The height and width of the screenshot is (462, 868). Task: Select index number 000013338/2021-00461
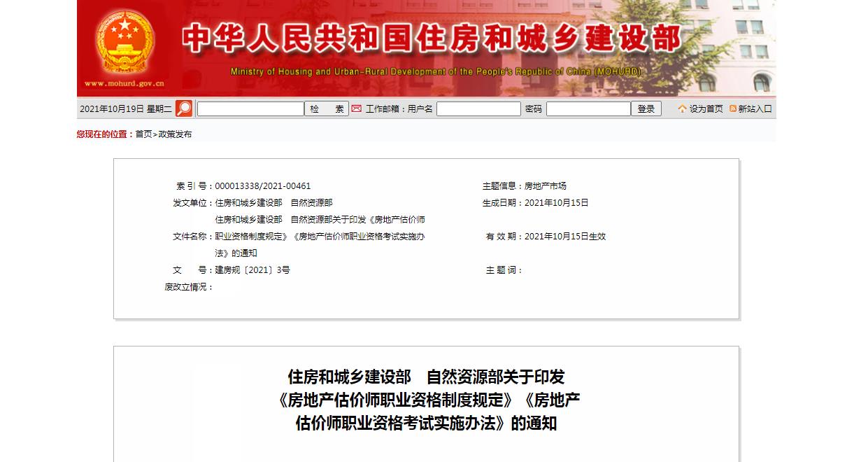click(x=263, y=186)
